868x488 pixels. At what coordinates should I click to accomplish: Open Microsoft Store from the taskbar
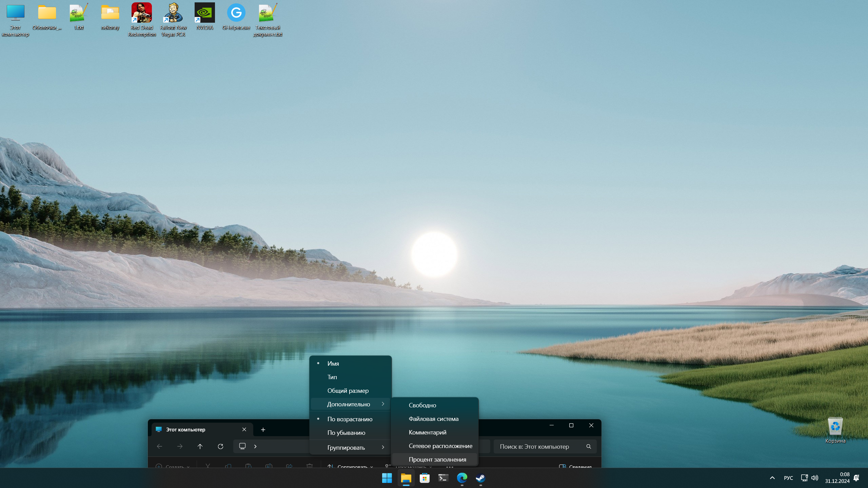point(425,478)
